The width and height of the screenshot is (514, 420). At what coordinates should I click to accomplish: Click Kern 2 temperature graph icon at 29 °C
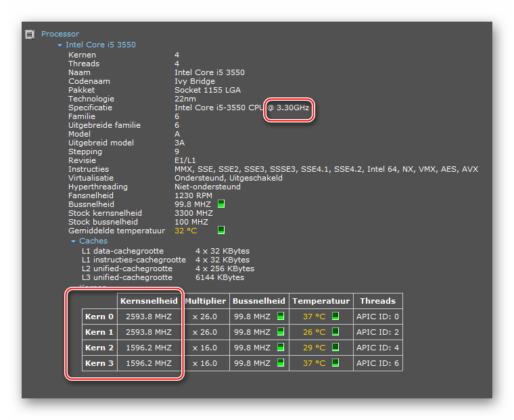335,347
